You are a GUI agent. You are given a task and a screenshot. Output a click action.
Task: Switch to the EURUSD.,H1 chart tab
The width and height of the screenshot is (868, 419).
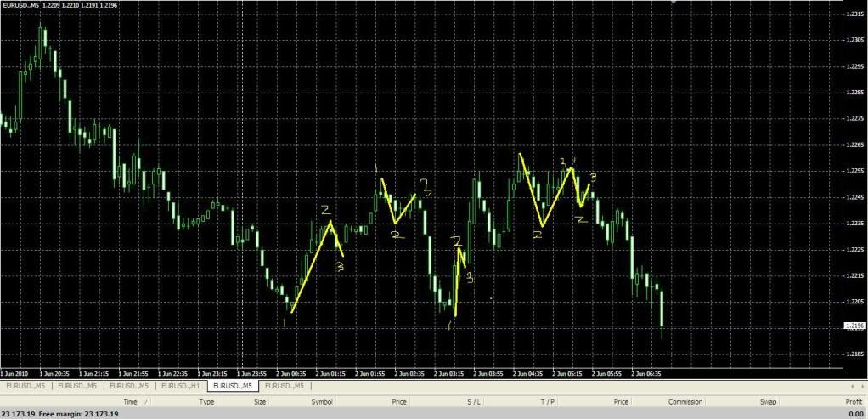point(181,386)
